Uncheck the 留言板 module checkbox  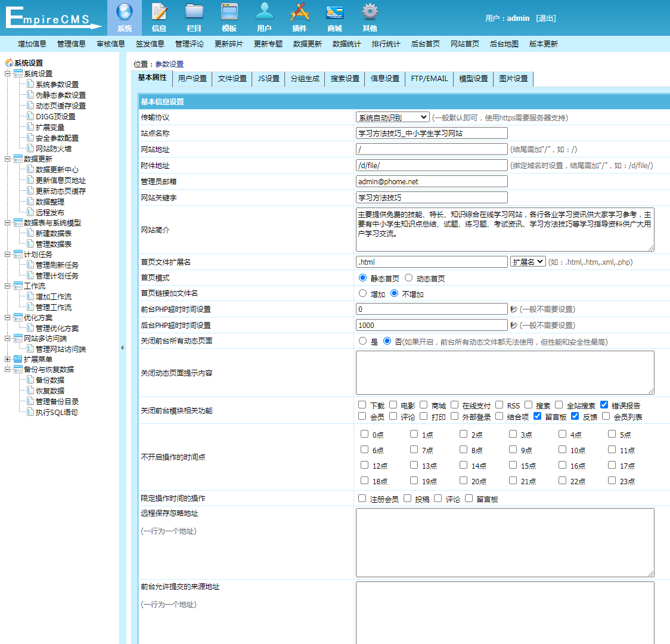click(x=538, y=416)
